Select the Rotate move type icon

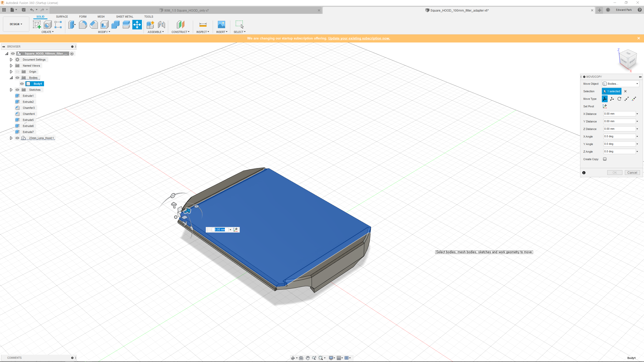click(619, 99)
